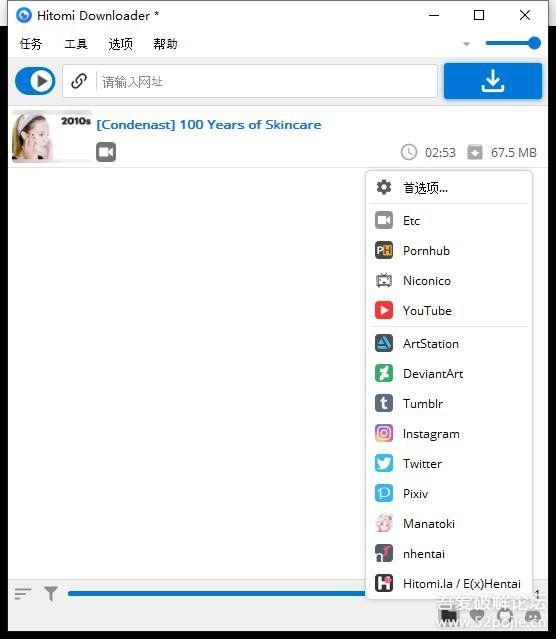Viewport: 556px width, 639px height.
Task: Click the heart icon in bottom bar
Action: click(x=477, y=616)
